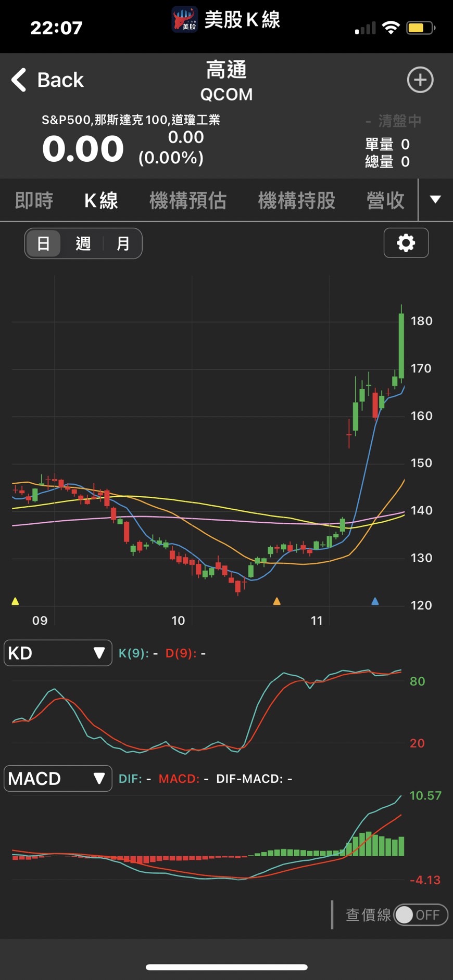Check the battery status icon
Viewport: 453px width, 980px height.
point(421,28)
